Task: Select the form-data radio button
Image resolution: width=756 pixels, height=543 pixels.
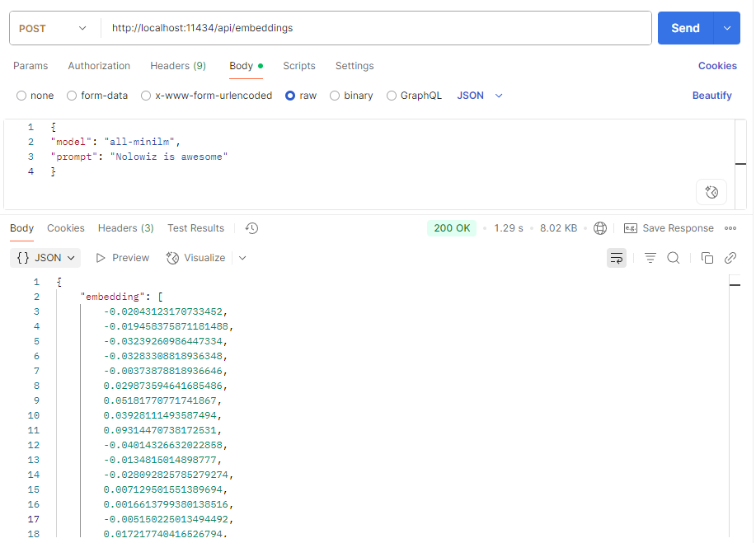Action: (x=72, y=96)
